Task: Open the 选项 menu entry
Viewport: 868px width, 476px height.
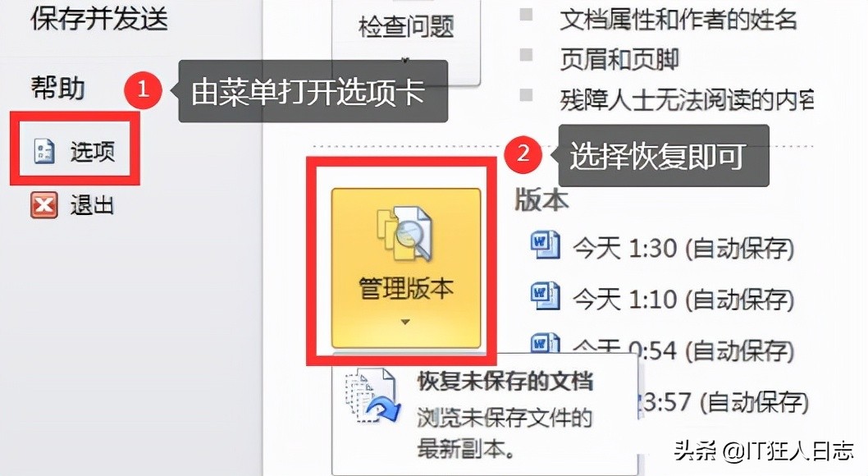Action: tap(74, 151)
